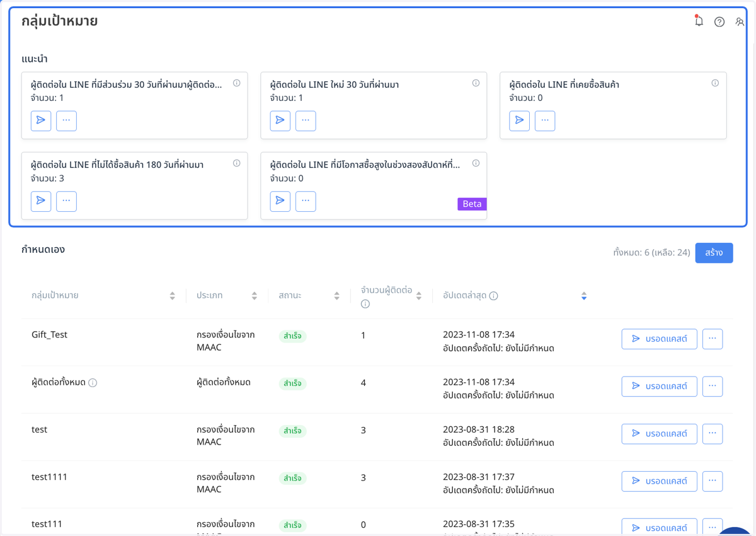
Task: Broadcast to the test segment
Action: (x=659, y=434)
